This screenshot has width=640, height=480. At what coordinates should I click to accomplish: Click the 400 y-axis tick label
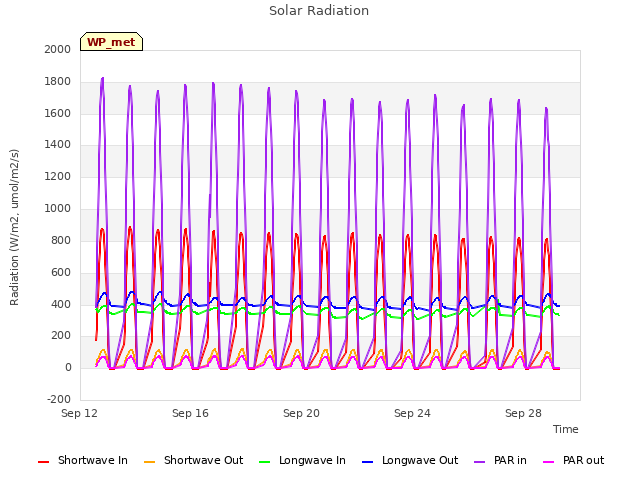[x=61, y=304]
